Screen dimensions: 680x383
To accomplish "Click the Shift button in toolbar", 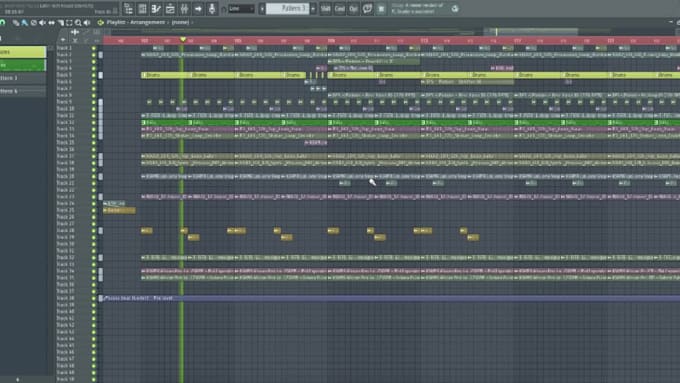I will coord(325,9).
